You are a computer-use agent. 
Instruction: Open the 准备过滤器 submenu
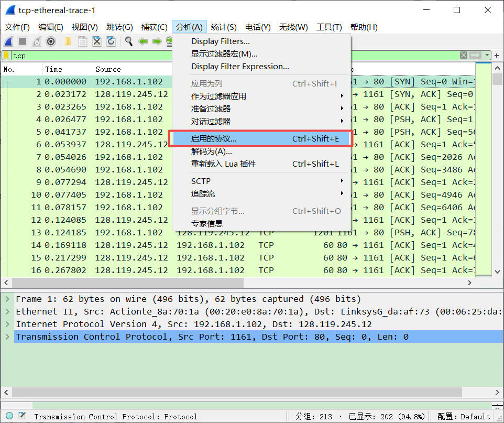[261, 109]
